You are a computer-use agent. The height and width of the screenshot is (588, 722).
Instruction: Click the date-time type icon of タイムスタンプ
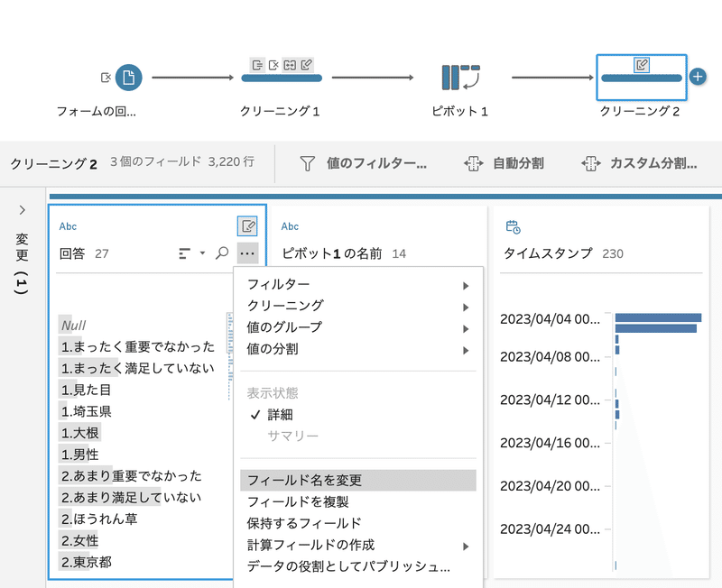(513, 227)
